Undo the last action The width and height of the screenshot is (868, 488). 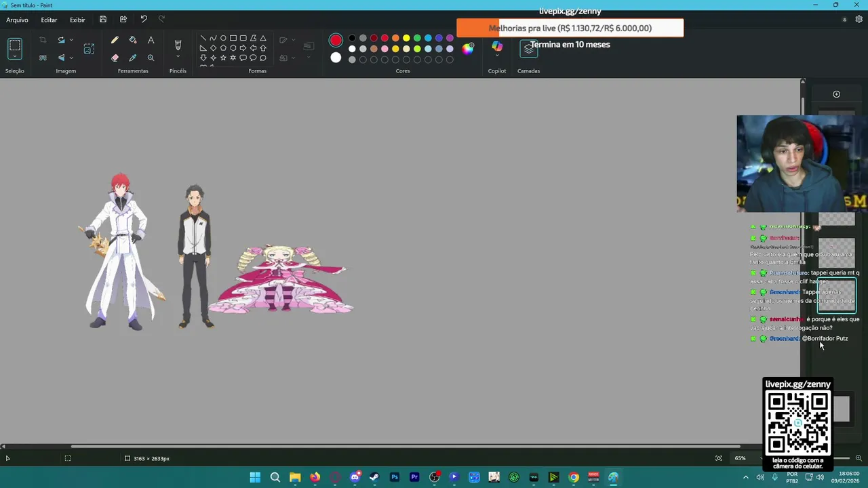pyautogui.click(x=144, y=20)
